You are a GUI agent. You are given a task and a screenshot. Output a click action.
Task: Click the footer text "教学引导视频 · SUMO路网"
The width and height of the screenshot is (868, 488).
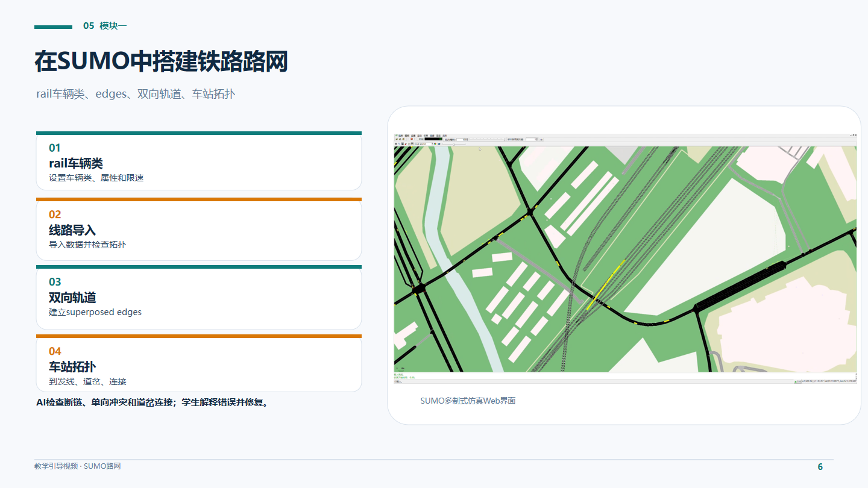78,466
